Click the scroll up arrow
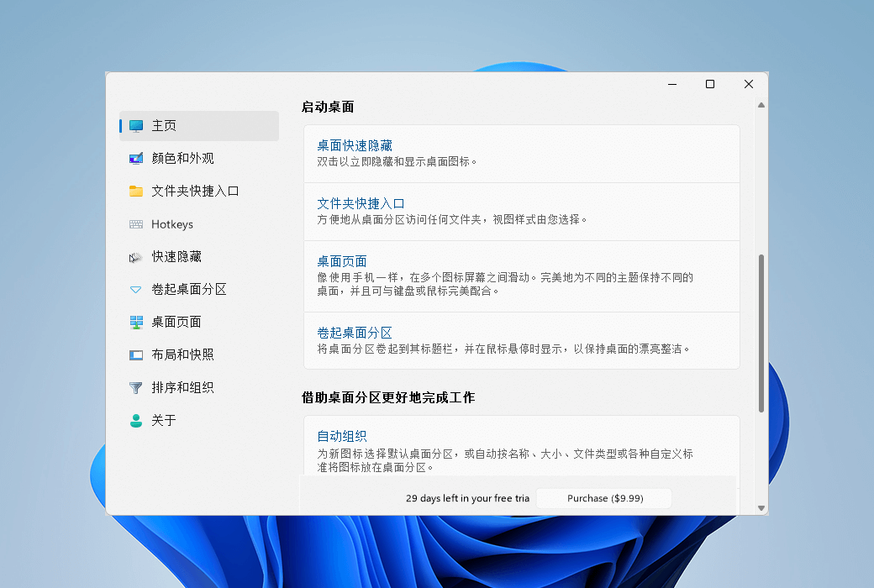Viewport: 874px width, 588px height. pos(761,105)
